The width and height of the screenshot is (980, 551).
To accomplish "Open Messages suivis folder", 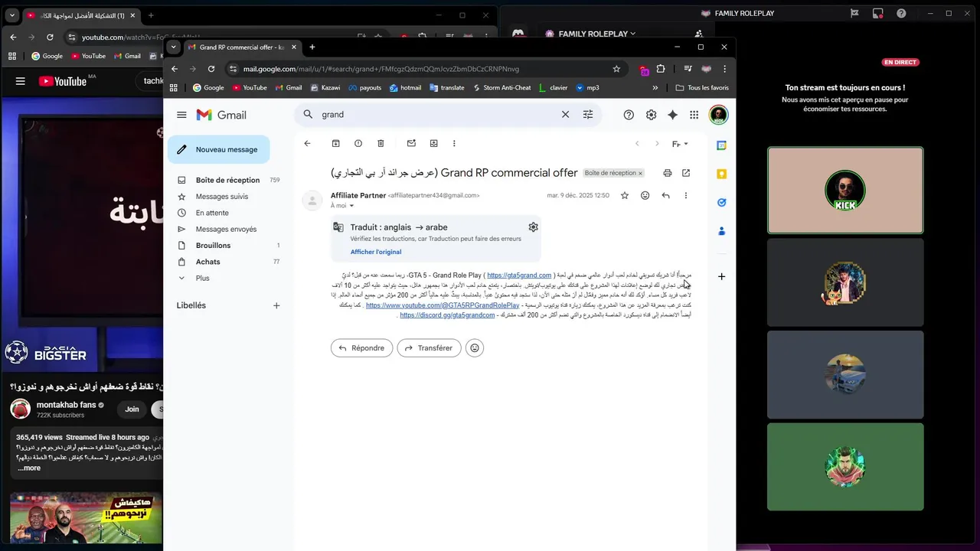I will (x=222, y=197).
